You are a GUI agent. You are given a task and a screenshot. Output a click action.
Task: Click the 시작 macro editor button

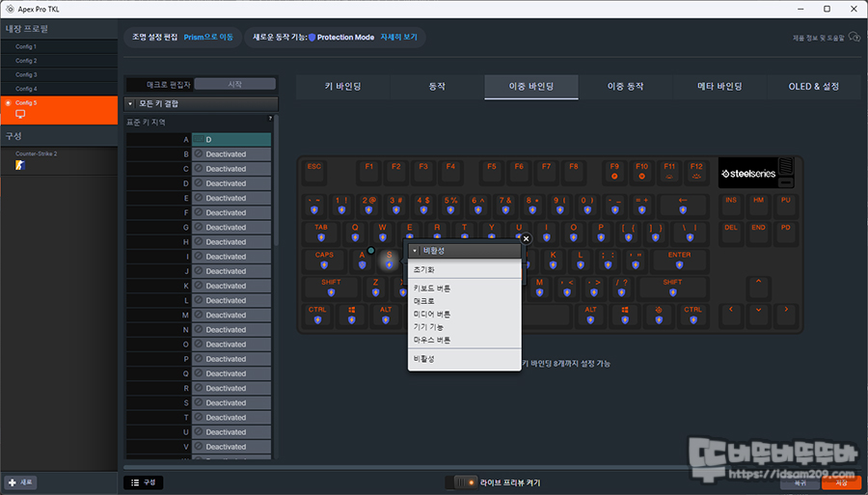[x=234, y=84]
